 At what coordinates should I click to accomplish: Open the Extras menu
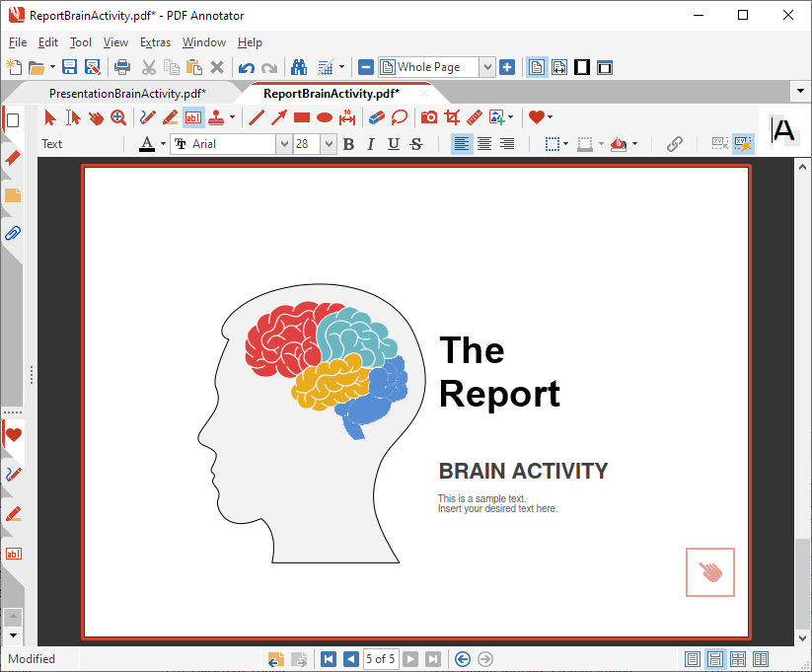[x=155, y=42]
